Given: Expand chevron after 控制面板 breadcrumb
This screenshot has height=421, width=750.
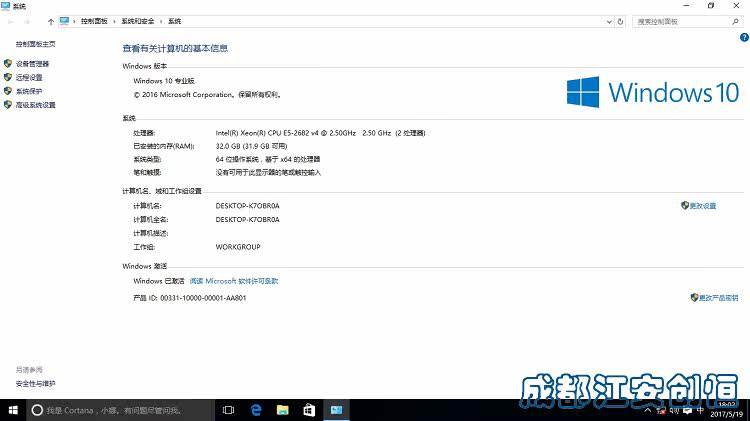Looking at the screenshot, I should (x=114, y=22).
